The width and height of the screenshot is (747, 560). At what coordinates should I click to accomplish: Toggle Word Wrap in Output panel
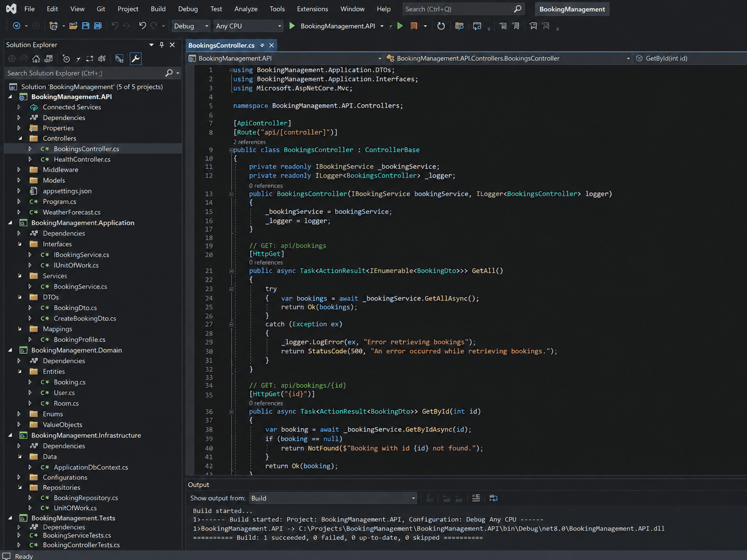[x=493, y=498]
